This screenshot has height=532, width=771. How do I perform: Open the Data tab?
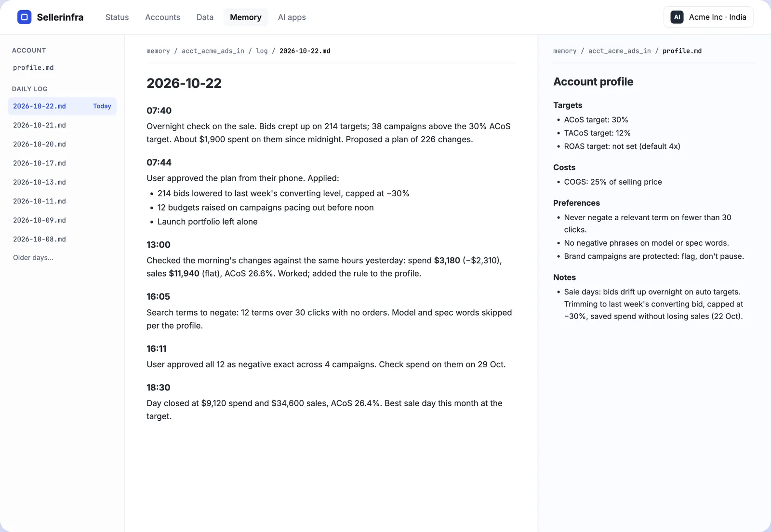205,17
